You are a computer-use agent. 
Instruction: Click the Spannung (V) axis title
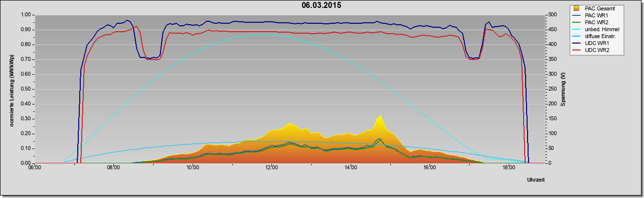563,89
